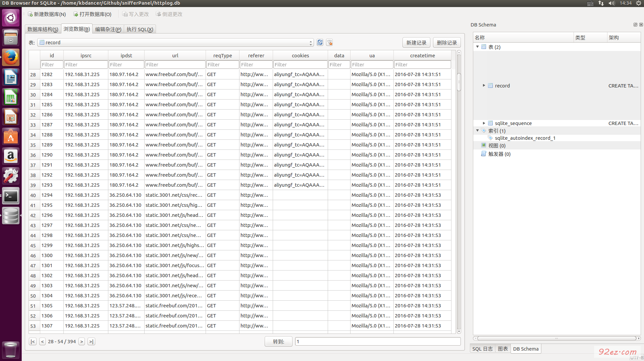
Task: Open the Terminal from the dock
Action: [11, 196]
